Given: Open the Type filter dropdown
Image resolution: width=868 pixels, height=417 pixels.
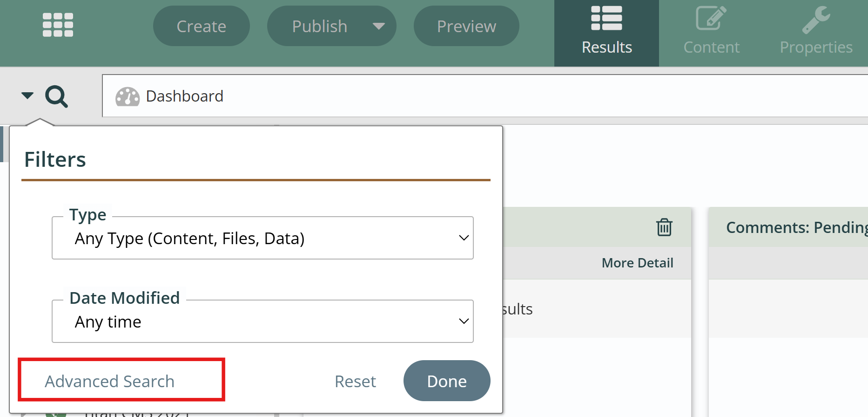Looking at the screenshot, I should (x=262, y=238).
